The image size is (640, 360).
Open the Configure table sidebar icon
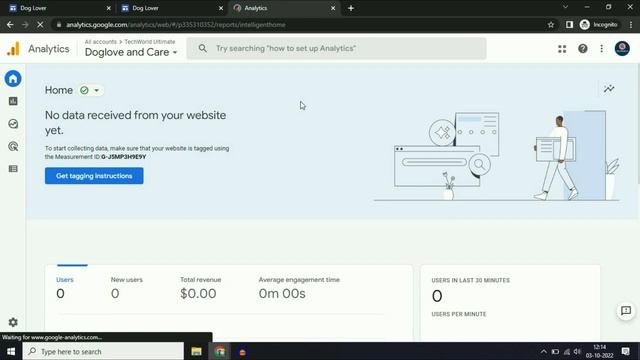click(x=13, y=169)
